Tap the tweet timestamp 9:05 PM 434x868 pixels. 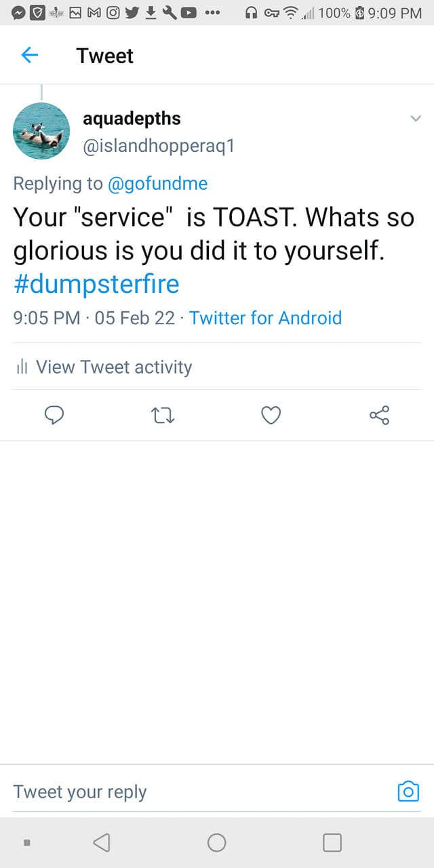coord(47,317)
